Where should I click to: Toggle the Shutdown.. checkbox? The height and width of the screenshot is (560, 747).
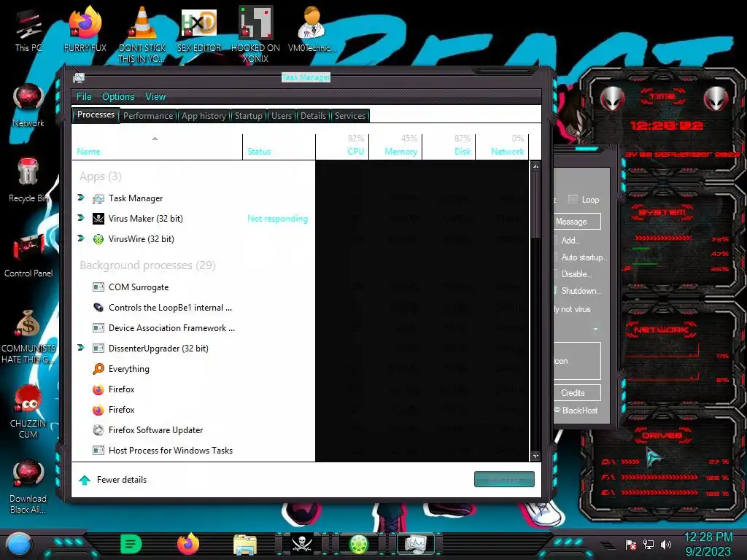(555, 290)
